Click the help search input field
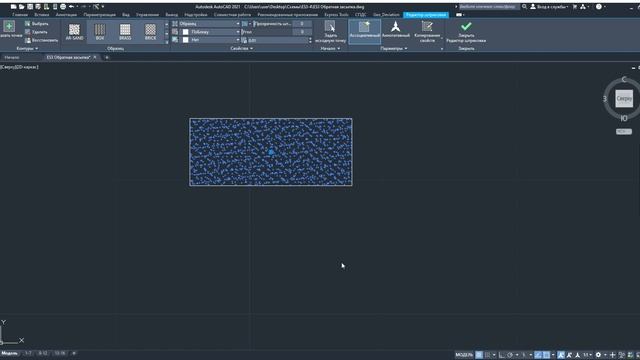Viewport: 640px width, 360px height. coord(489,7)
